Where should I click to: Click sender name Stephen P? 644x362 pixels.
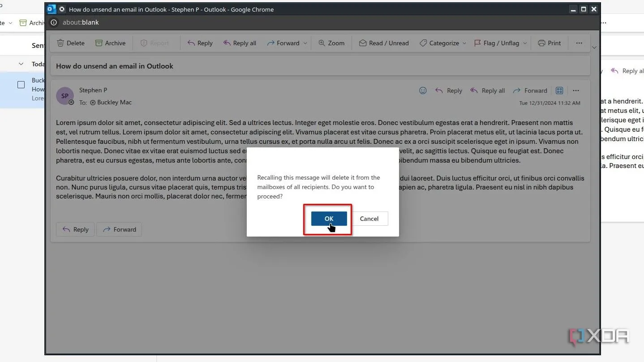point(93,90)
